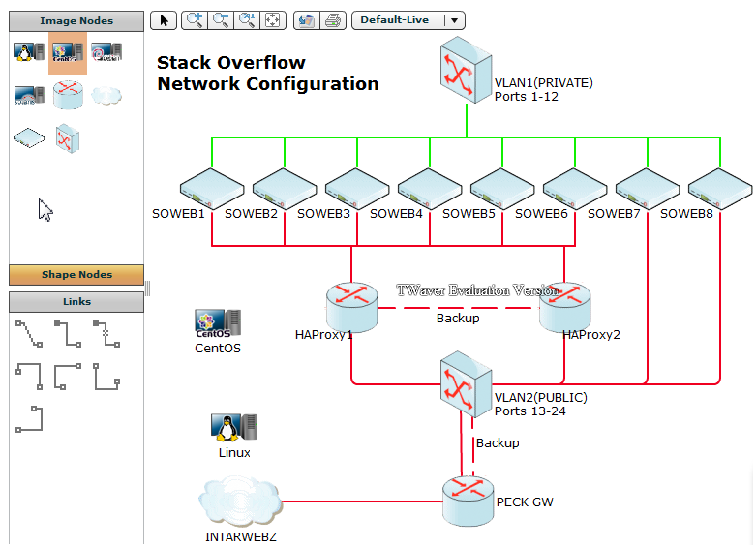
Task: Select the SOWEB6 server node
Action: click(575, 189)
